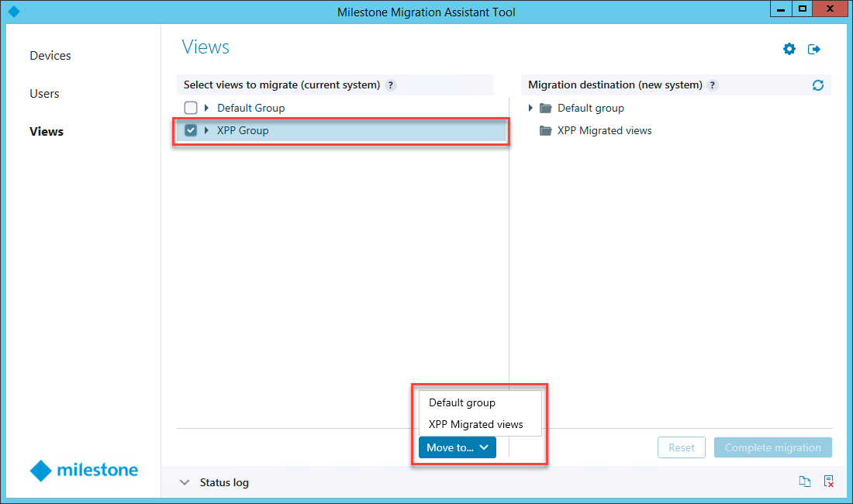The width and height of the screenshot is (853, 504).
Task: Choose Default group from Move to menu
Action: click(462, 402)
